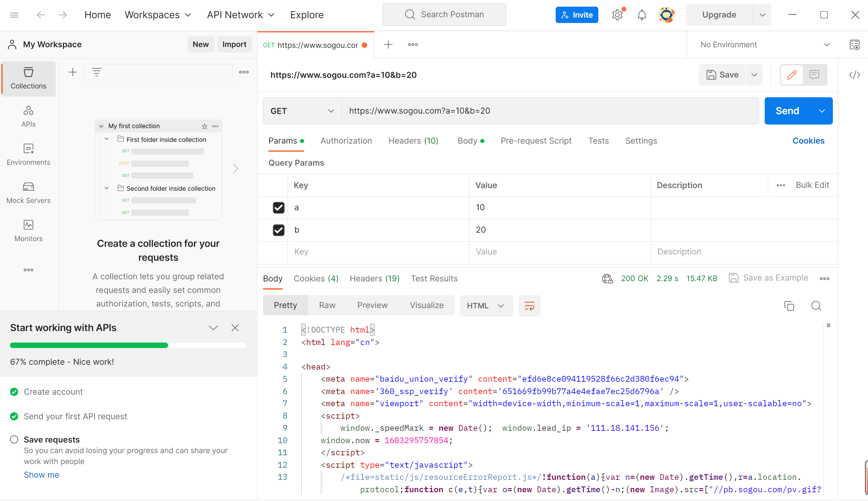The height and width of the screenshot is (501, 868).
Task: Star My first collection
Action: [205, 126]
